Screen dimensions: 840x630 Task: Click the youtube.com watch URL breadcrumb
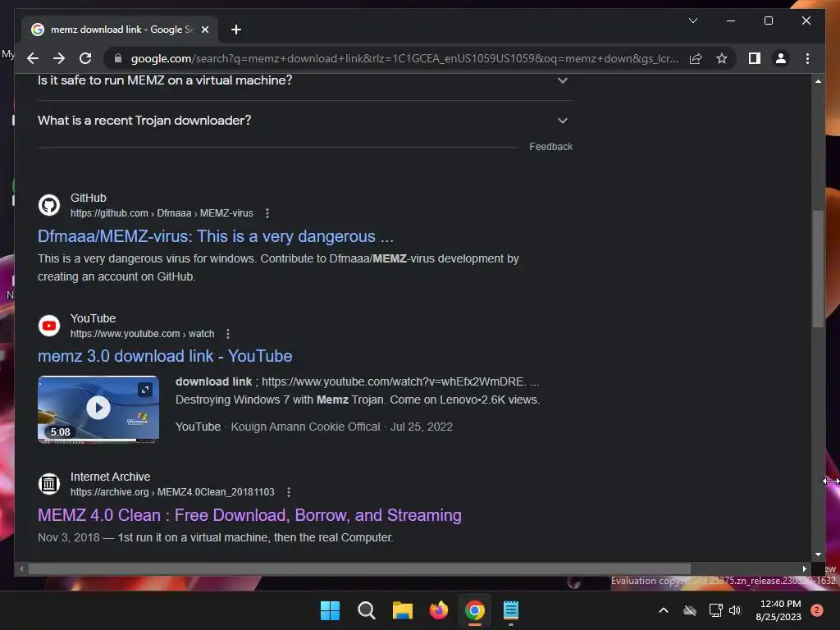pyautogui.click(x=142, y=334)
